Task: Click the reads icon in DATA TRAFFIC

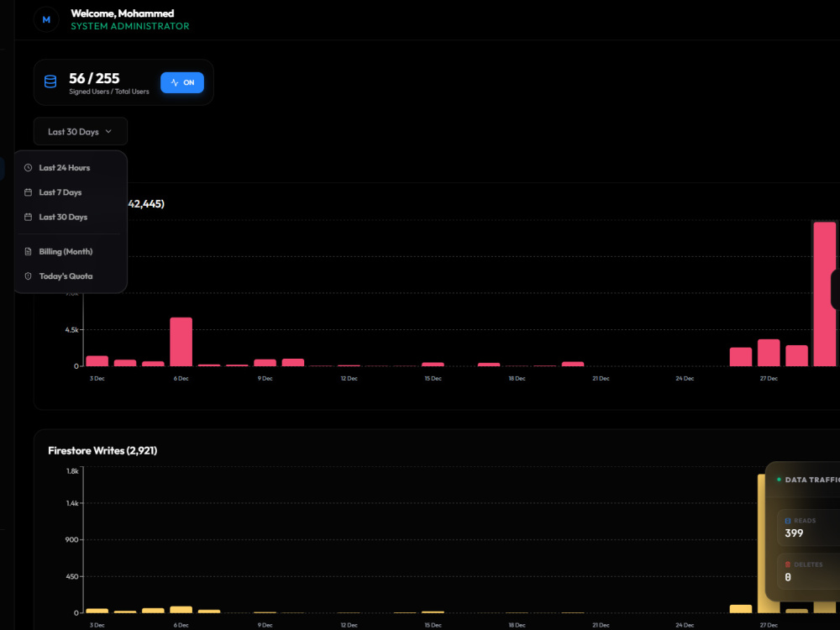Action: click(788, 521)
